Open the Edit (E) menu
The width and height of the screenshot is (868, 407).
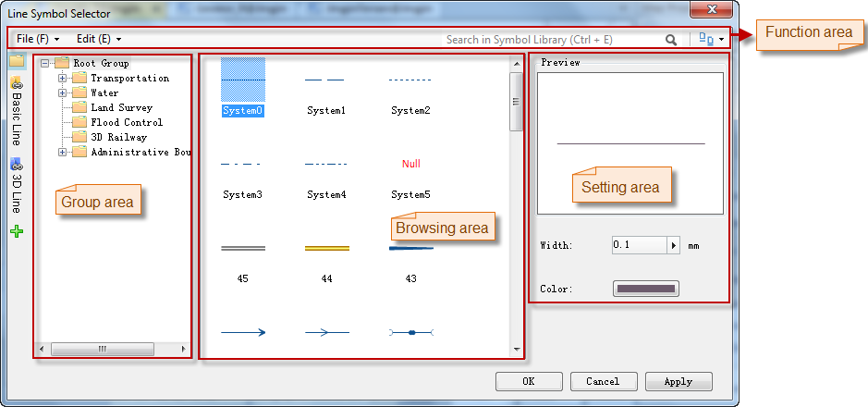tap(98, 40)
